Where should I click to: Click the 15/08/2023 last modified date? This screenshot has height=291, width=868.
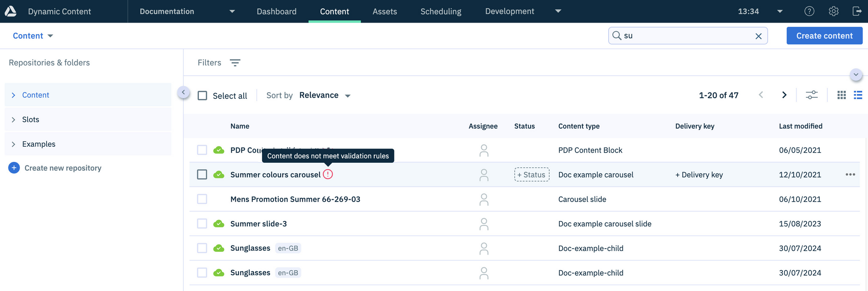coord(800,224)
